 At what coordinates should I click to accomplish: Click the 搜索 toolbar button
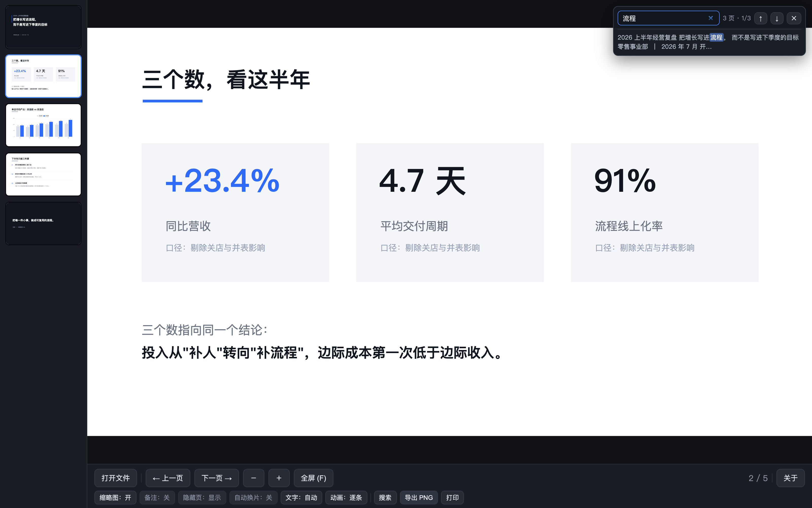click(385, 498)
